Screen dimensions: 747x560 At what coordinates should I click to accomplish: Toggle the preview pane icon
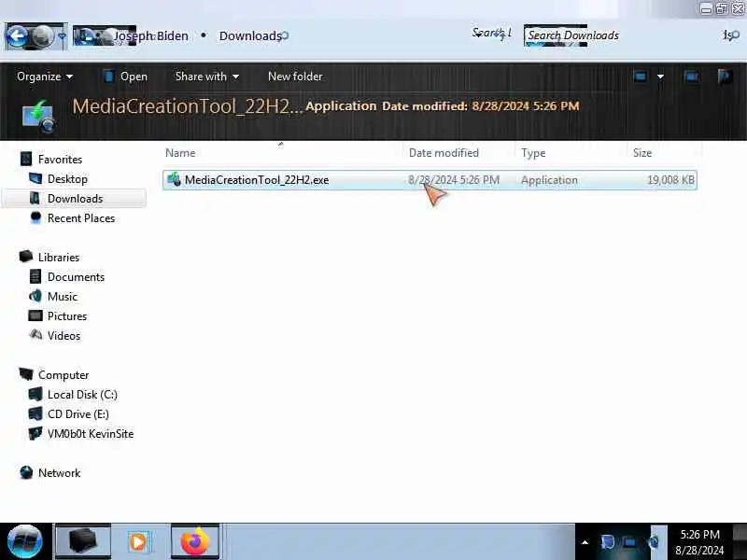(691, 77)
